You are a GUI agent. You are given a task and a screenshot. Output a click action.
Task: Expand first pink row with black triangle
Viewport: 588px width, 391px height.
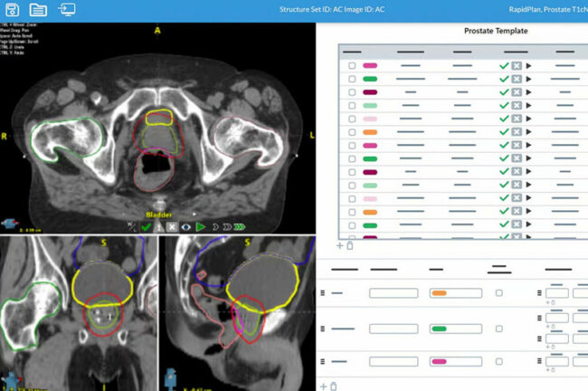tap(529, 66)
